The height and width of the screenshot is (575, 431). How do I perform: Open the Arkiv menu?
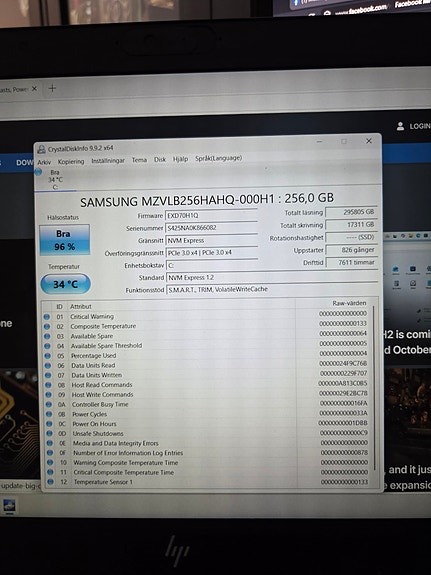click(44, 162)
